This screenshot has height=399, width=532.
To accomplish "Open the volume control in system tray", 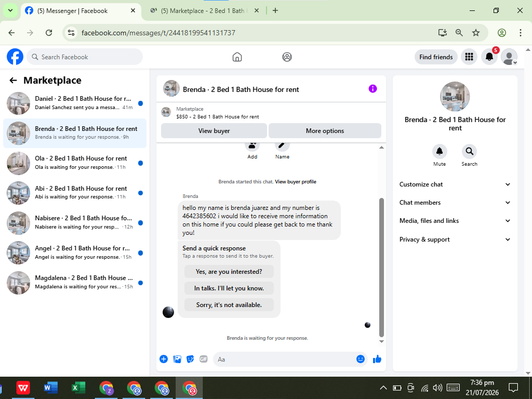I will click(437, 388).
